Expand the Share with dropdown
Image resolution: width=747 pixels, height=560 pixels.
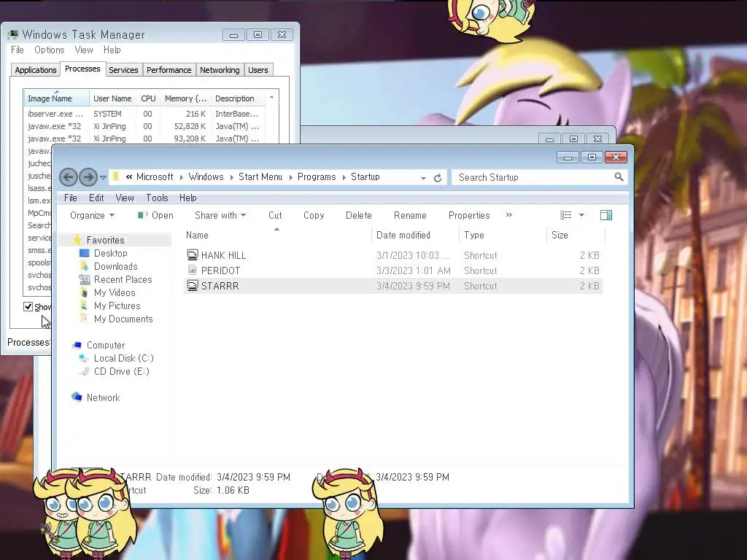click(220, 215)
